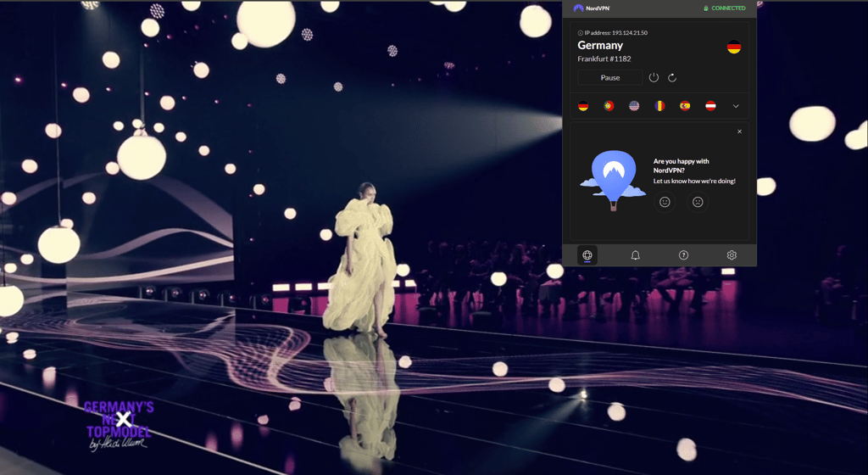Click the Germany country heading
868x475 pixels.
pos(600,46)
